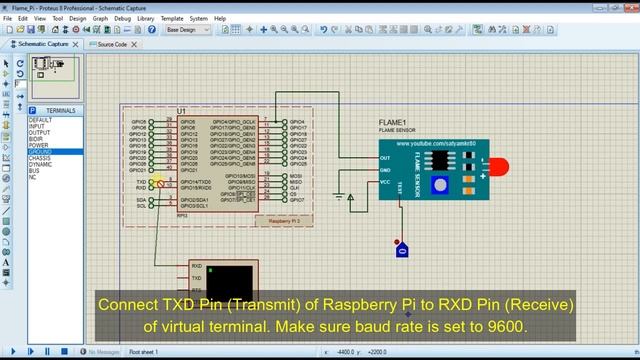Open the Debug menu
Viewport: 640px width, 360px height.
tap(122, 18)
